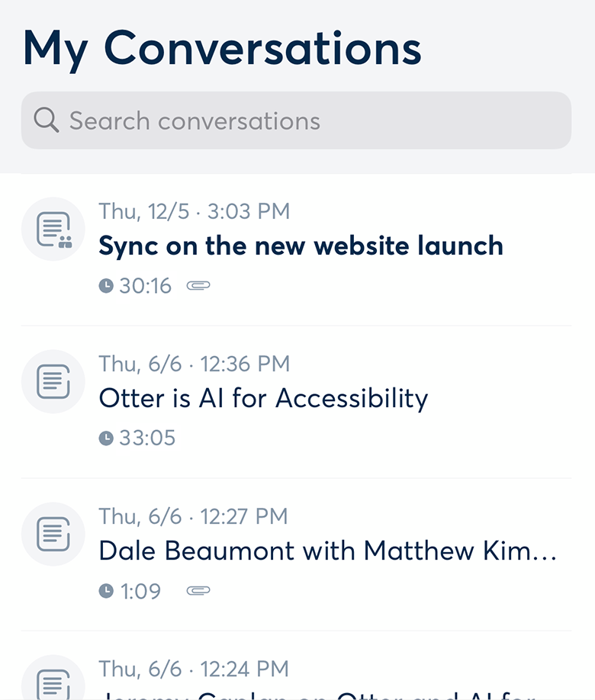The image size is (595, 700).
Task: Open shared conversation icon for website launch sync
Action: [x=53, y=229]
